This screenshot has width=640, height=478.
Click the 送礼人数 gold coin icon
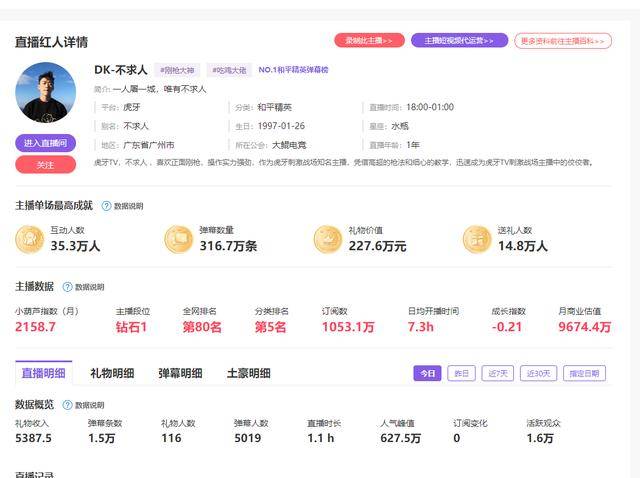coord(477,239)
